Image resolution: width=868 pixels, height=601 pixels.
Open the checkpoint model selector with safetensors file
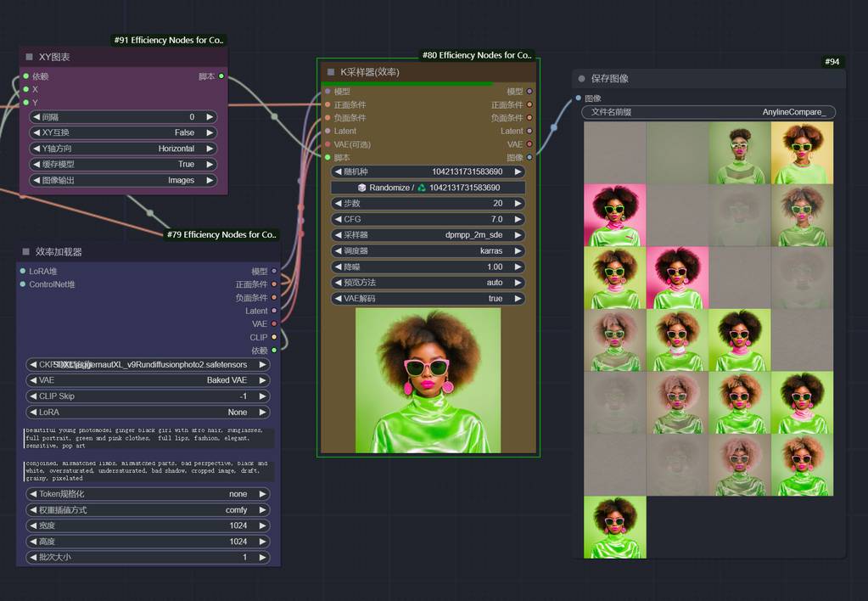[x=148, y=365]
